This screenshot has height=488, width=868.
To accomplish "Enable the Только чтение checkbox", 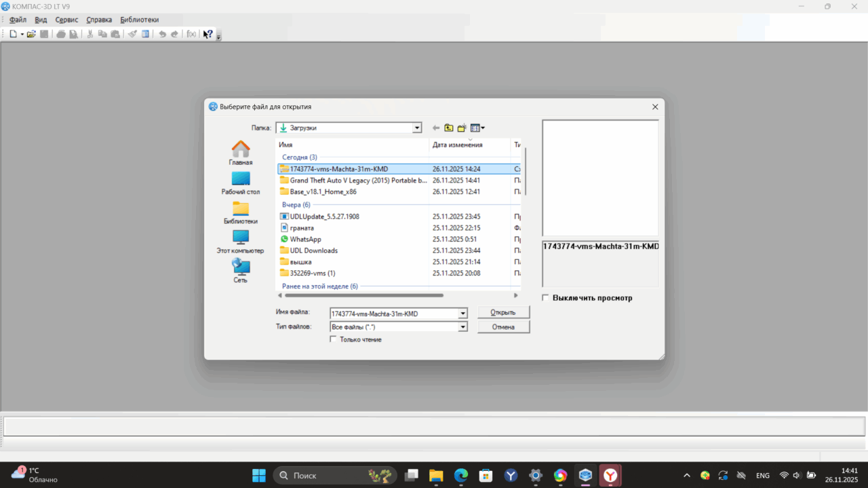I will pos(333,339).
